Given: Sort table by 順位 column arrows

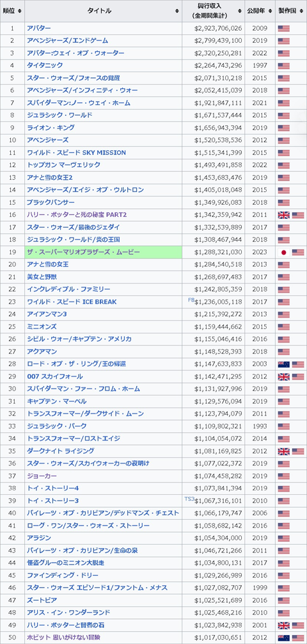Looking at the screenshot, I should point(20,11).
